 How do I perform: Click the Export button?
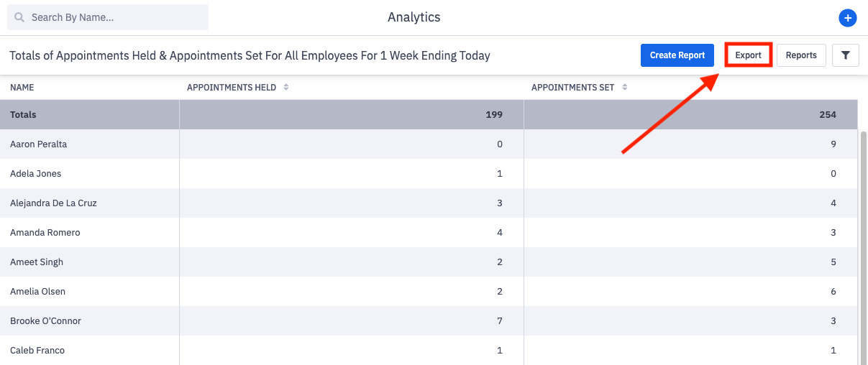click(748, 55)
